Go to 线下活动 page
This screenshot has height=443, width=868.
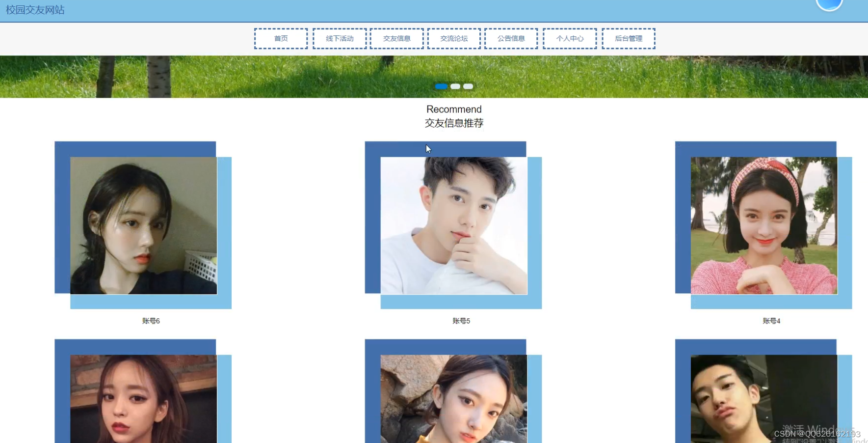[340, 38]
